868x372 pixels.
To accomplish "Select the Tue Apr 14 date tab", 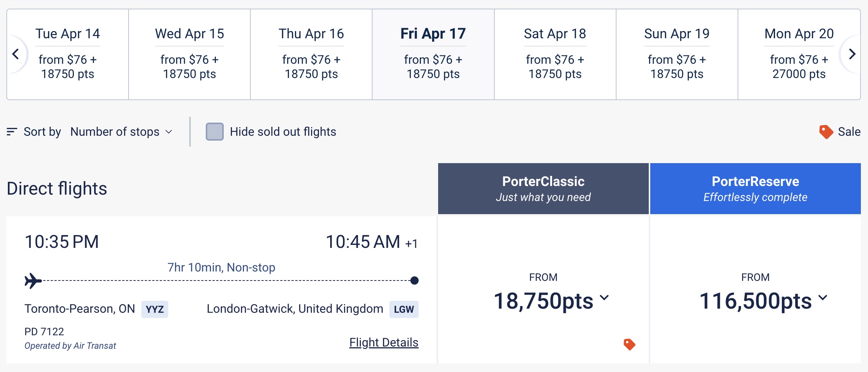I will [x=68, y=54].
